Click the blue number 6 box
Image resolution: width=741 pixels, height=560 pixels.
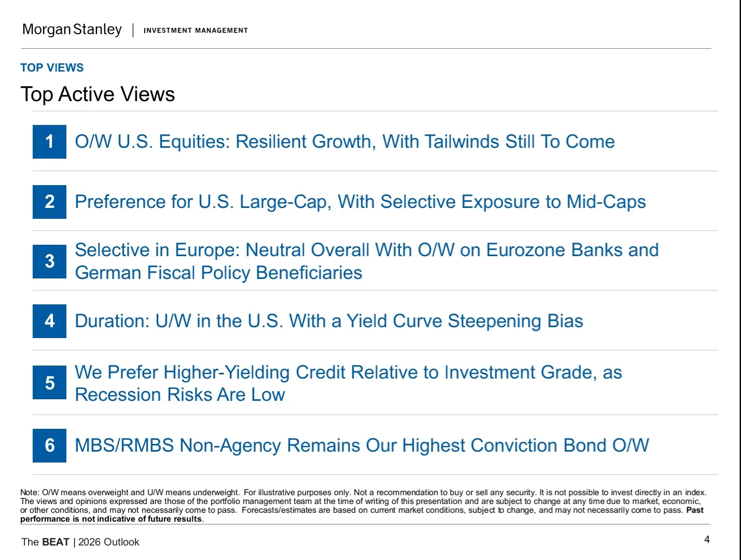tap(49, 445)
